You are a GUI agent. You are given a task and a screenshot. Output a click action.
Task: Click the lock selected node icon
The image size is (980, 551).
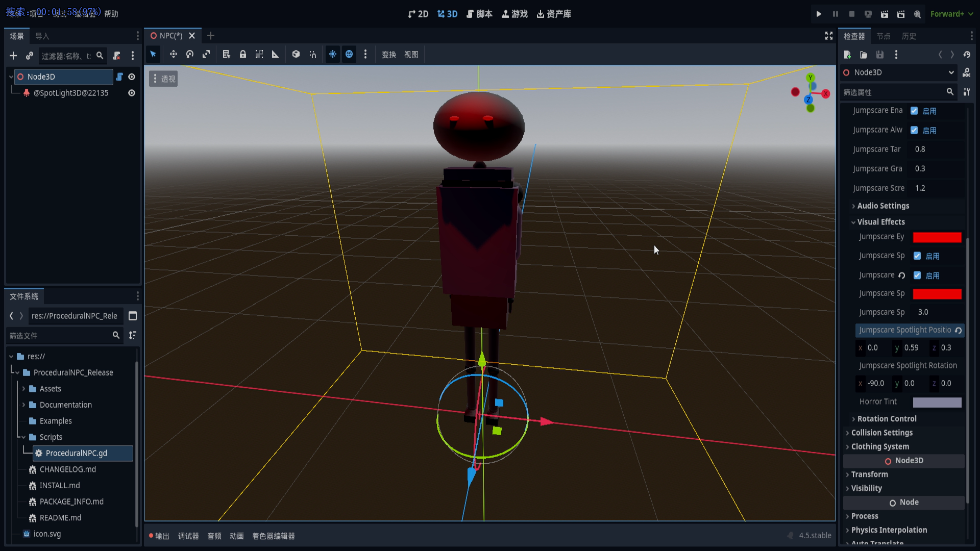[x=243, y=54]
